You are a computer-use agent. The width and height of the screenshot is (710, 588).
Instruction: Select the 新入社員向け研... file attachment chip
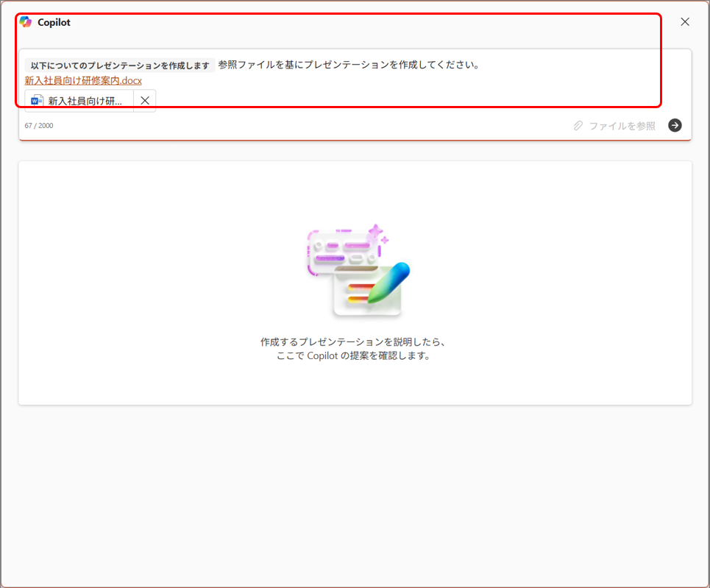click(79, 101)
